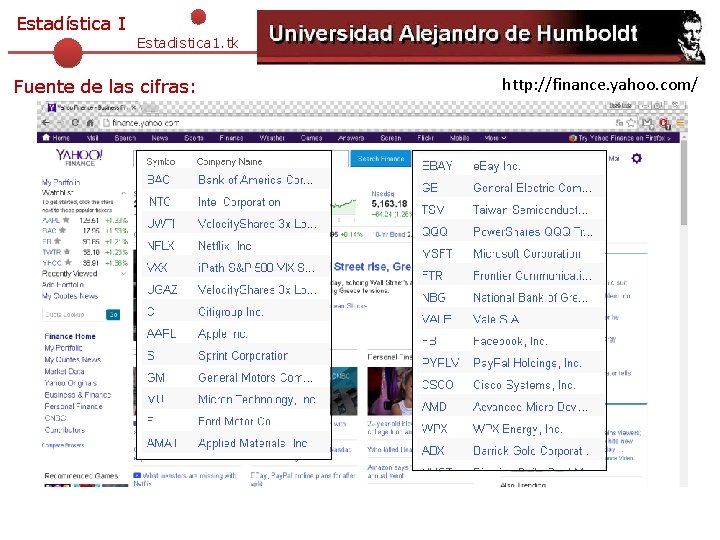Click the Quote Lookup input field
Screen dimensions: 720x540
(74, 315)
